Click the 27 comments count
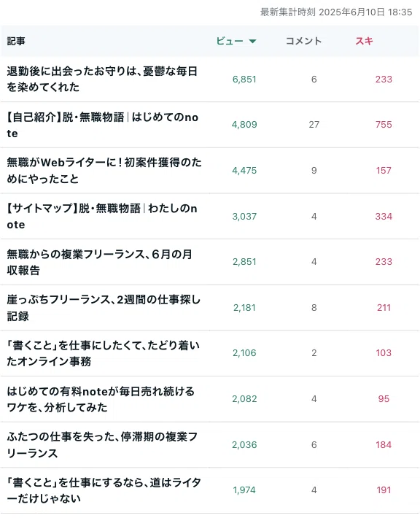The image size is (420, 518). [x=314, y=125]
